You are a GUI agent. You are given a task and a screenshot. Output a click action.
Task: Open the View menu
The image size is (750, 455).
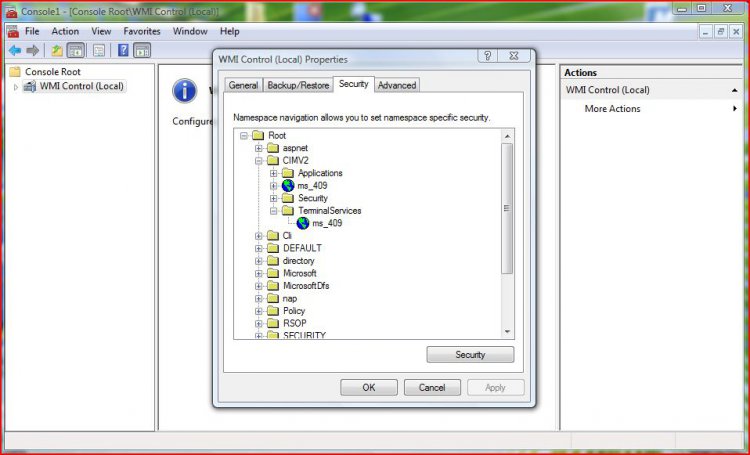(101, 31)
